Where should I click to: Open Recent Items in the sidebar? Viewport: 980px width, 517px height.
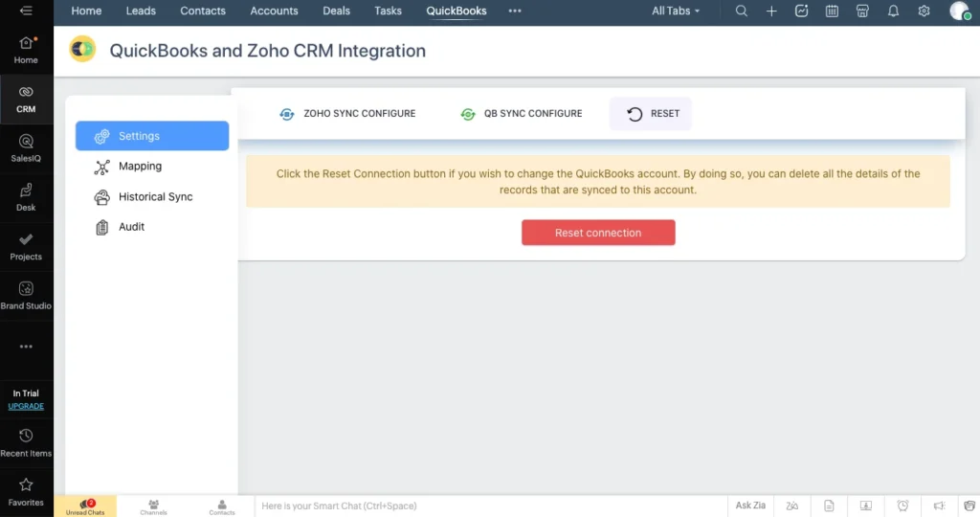click(26, 443)
